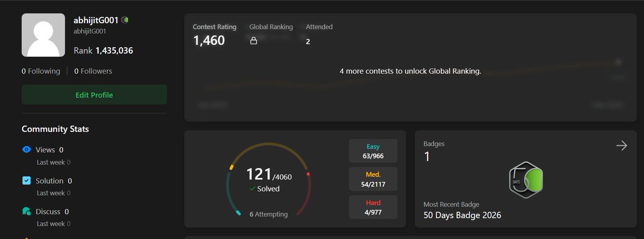Open the 0 Following list
The image size is (644, 239).
point(41,71)
